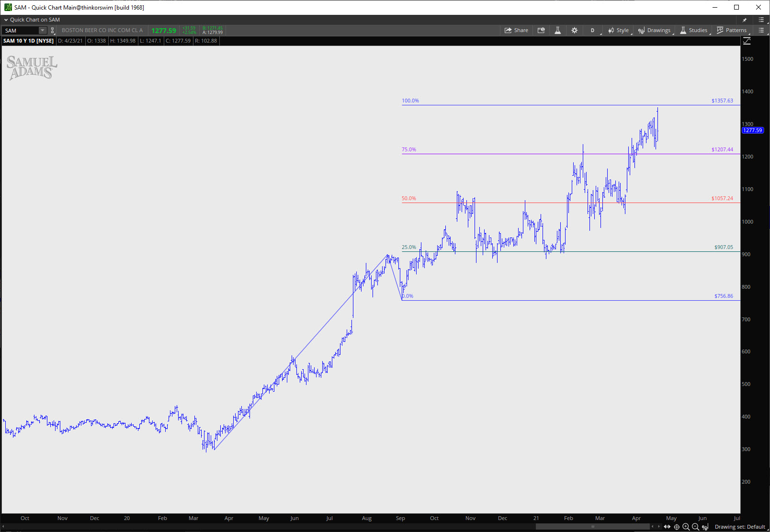Click the blue 1277.59 price bubble on the axis

[752, 130]
